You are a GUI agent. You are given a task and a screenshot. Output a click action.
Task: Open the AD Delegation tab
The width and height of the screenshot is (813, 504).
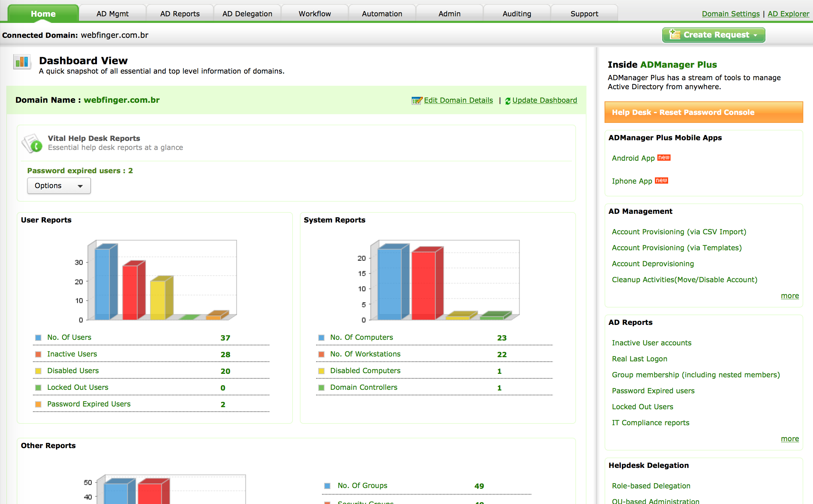tap(247, 14)
